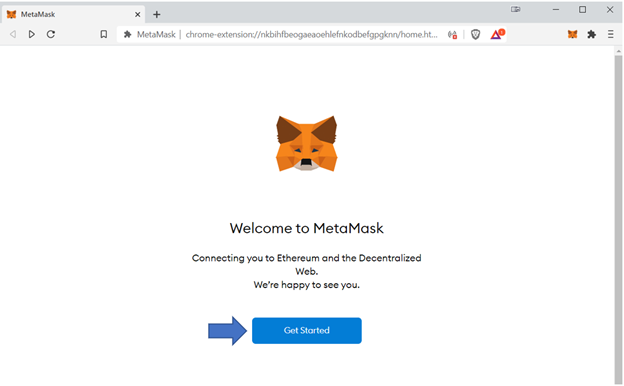The width and height of the screenshot is (624, 386).
Task: Click the vertical scrollbar track
Action: point(618,219)
